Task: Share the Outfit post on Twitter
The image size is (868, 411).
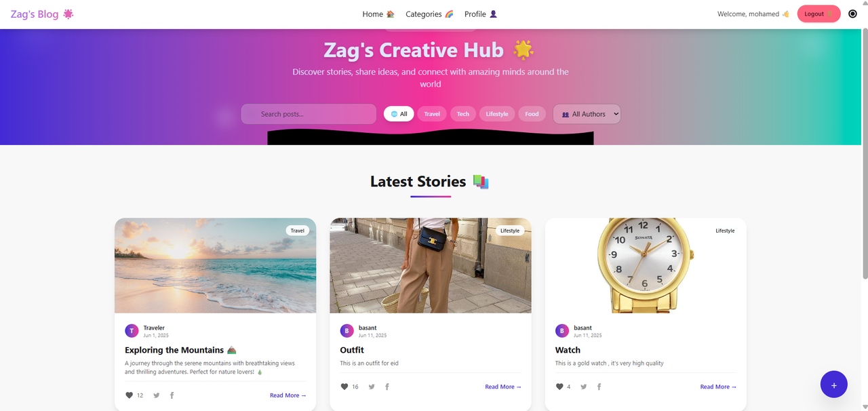Action: (x=372, y=387)
